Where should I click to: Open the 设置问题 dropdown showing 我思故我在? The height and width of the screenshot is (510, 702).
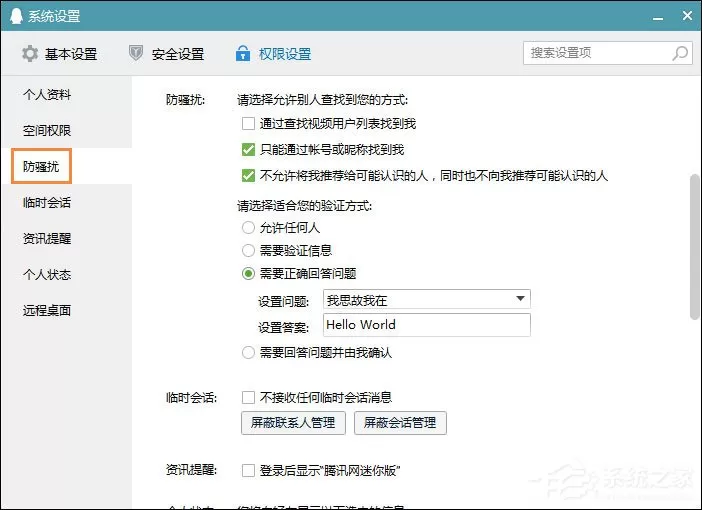coord(427,299)
